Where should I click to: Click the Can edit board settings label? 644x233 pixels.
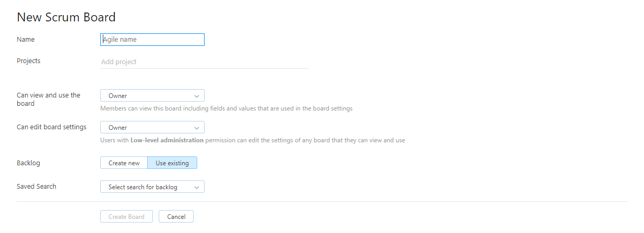point(52,127)
